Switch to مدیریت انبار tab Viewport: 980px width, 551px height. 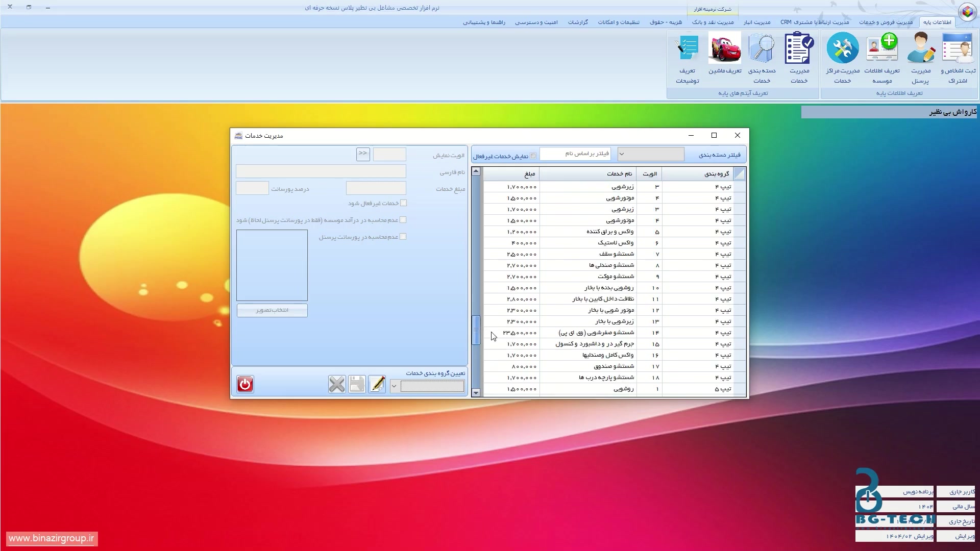click(x=756, y=22)
